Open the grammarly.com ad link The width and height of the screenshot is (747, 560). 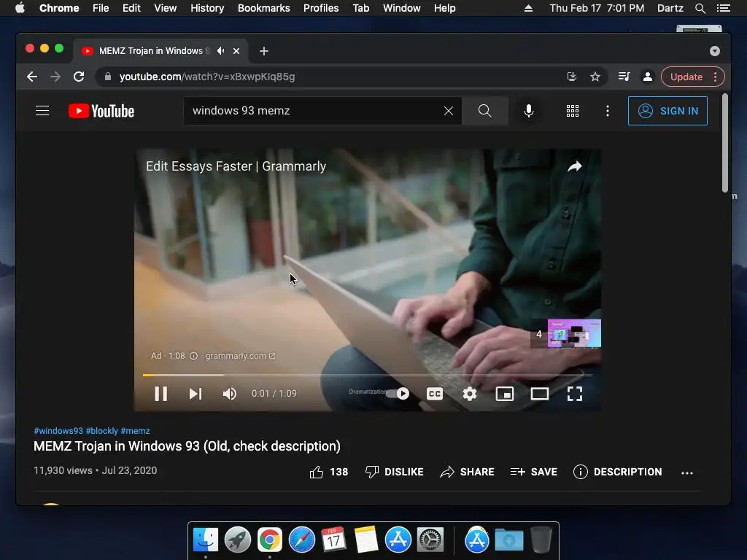point(240,356)
